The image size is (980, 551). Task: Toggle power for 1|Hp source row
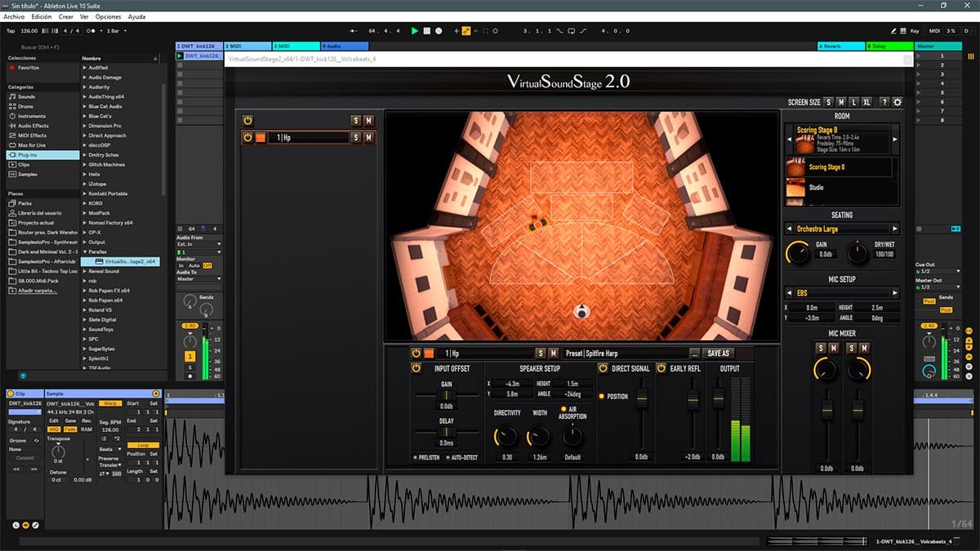[x=247, y=138]
